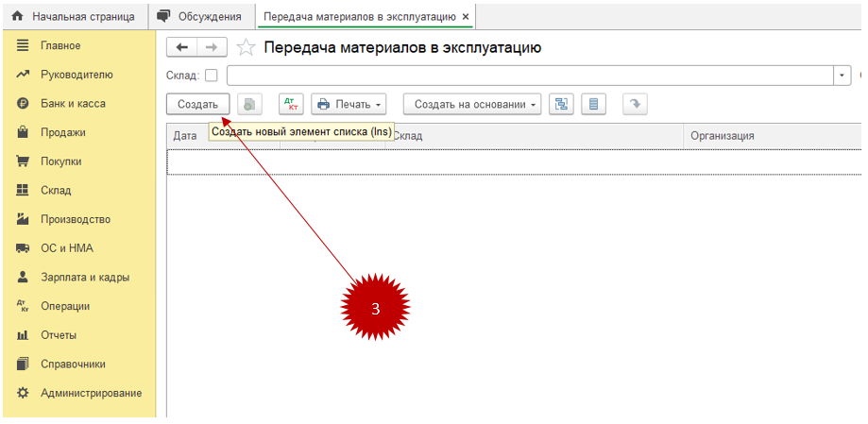Open the Начальная страница tab
Screen dimensions: 868x424
click(x=75, y=17)
